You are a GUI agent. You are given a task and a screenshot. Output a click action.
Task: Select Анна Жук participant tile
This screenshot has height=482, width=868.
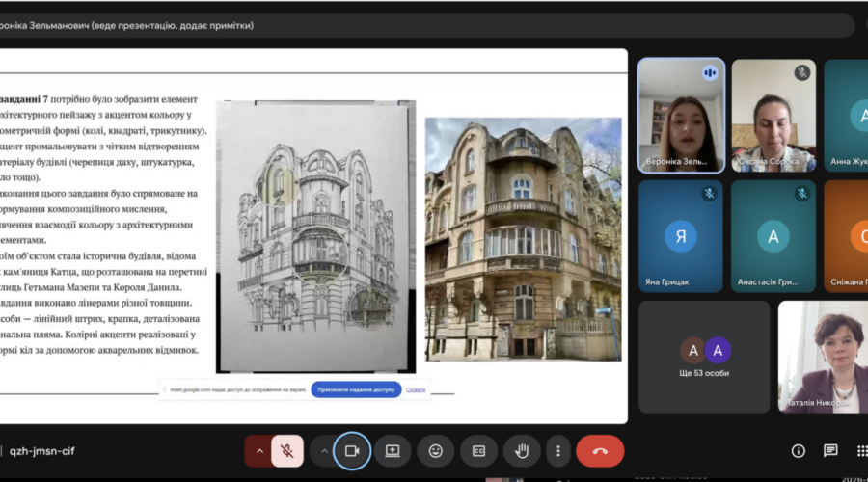[x=846, y=116]
